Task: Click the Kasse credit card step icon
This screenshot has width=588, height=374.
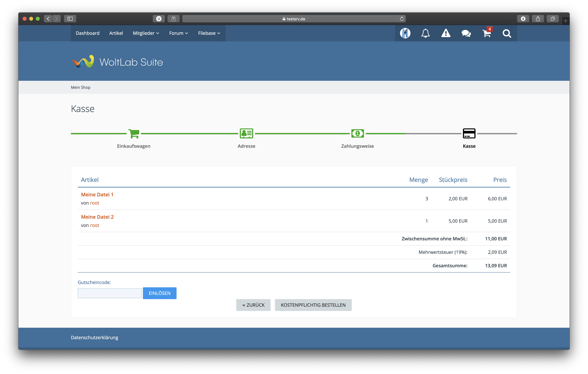Action: [x=469, y=133]
